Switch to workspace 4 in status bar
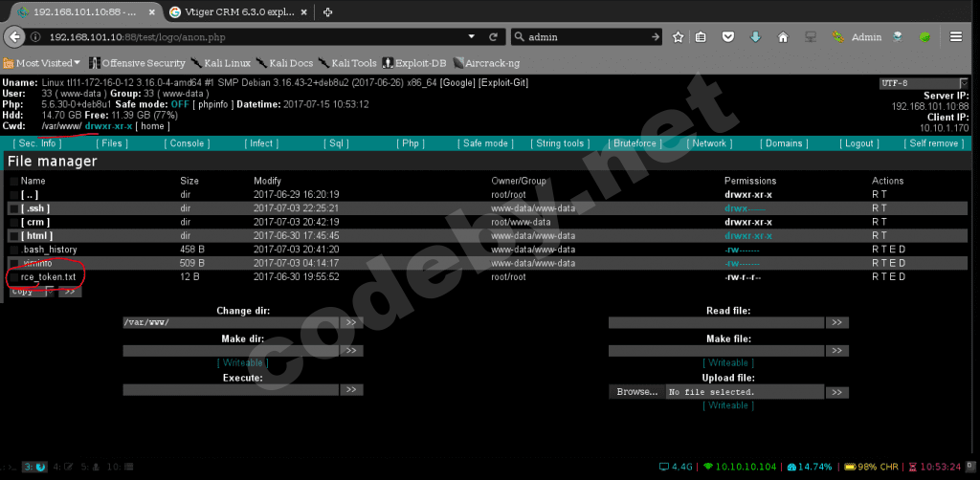This screenshot has height=480, width=980. coord(64,467)
